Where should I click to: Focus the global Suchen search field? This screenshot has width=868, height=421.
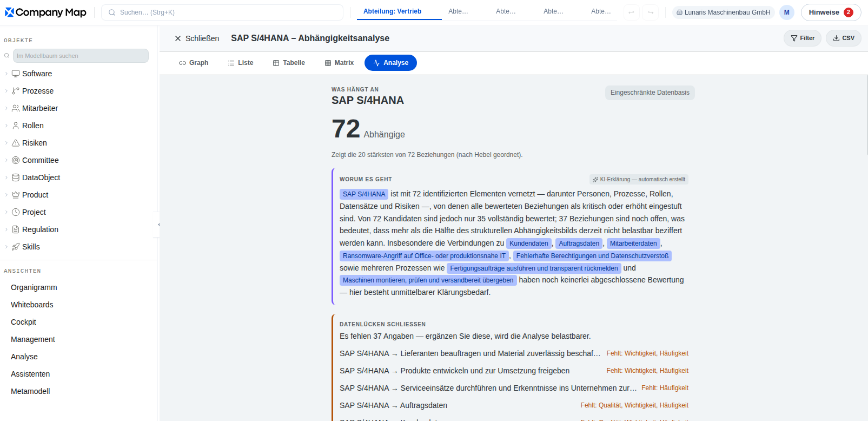click(222, 12)
